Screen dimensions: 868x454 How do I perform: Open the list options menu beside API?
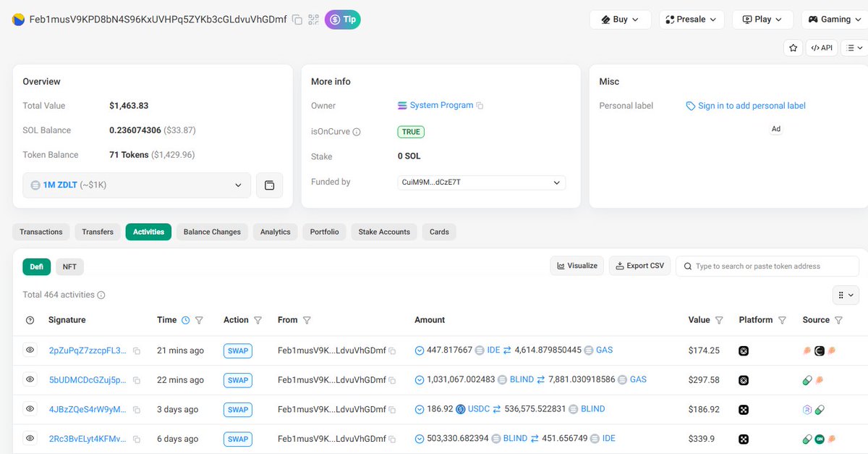(854, 48)
